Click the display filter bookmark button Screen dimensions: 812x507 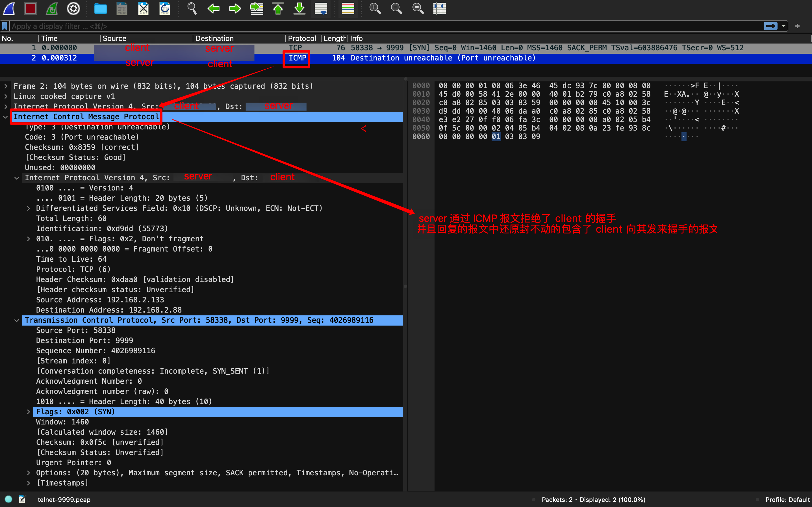tap(5, 26)
